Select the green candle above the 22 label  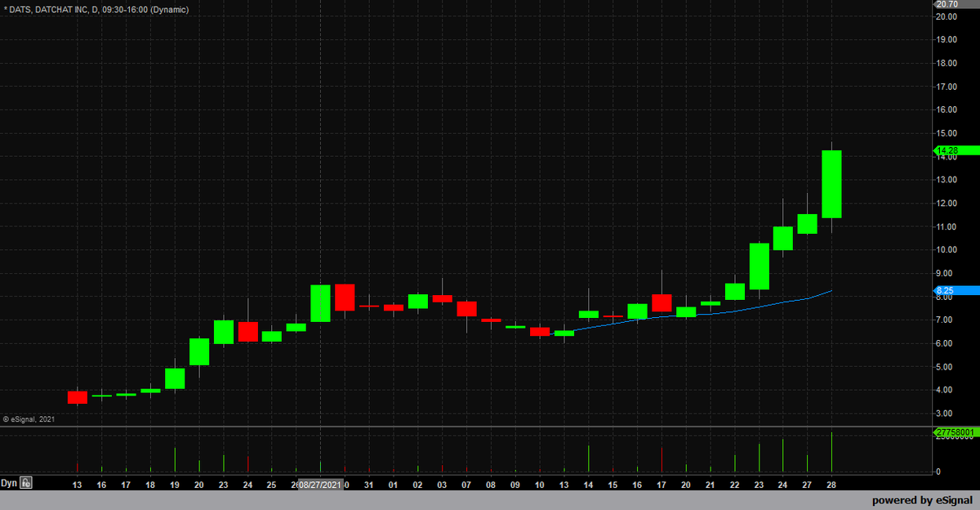point(734,292)
